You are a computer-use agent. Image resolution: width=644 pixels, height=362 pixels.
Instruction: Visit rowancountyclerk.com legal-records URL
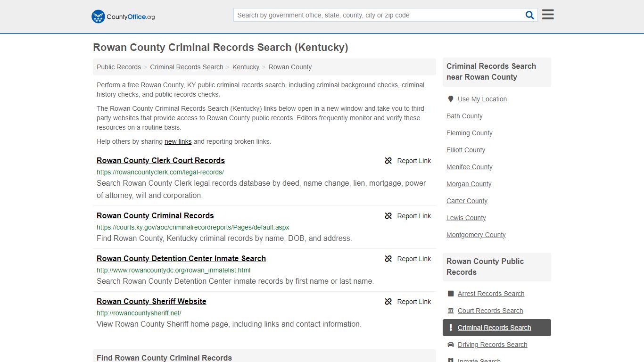(x=160, y=172)
